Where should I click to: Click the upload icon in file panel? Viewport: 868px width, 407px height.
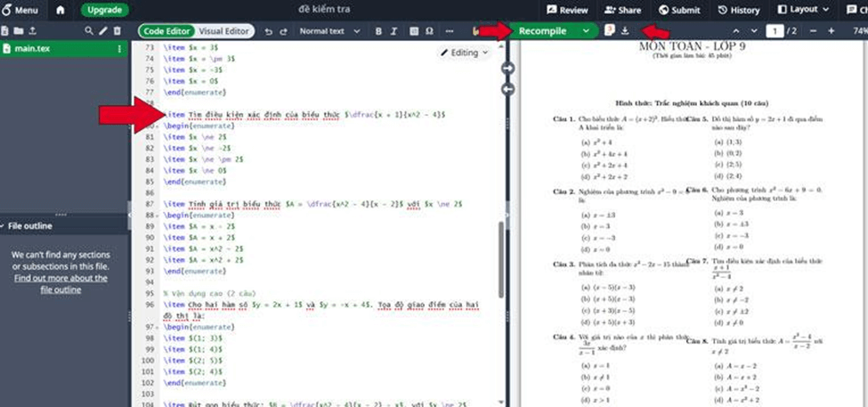tap(33, 30)
